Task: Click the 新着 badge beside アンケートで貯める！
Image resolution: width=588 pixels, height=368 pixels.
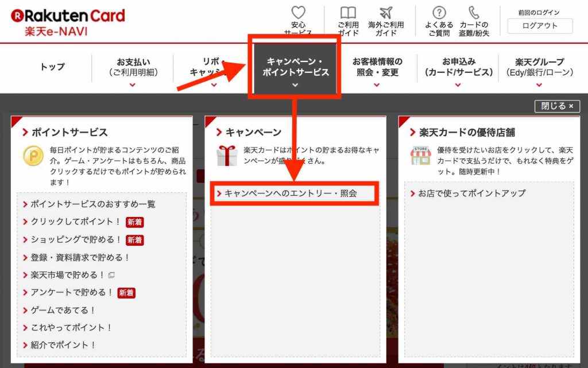Action: pos(126,293)
